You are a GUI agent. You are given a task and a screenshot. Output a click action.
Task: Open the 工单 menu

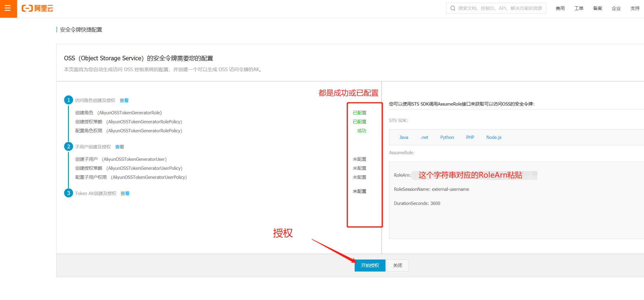(579, 8)
